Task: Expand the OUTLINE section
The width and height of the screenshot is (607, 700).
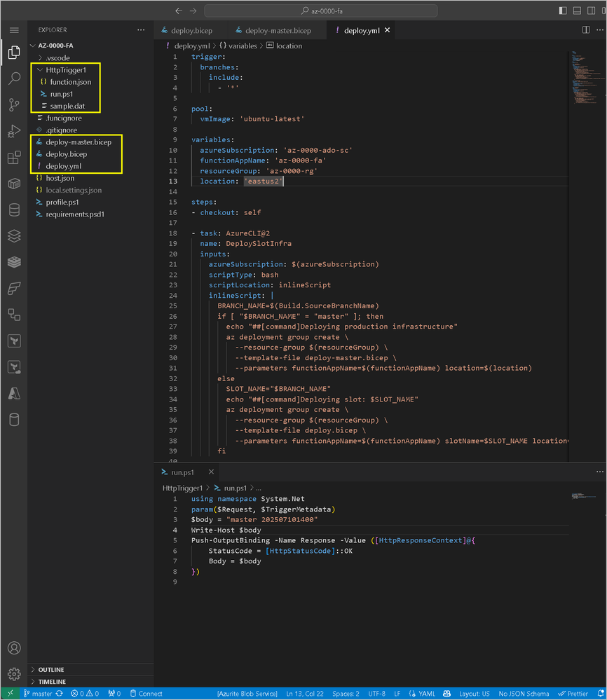Action: 51,670
